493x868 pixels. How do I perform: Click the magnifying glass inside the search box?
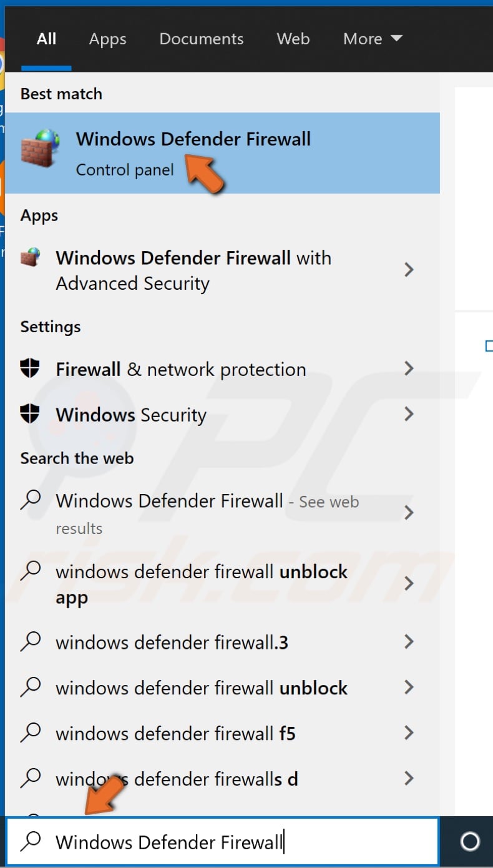[31, 842]
